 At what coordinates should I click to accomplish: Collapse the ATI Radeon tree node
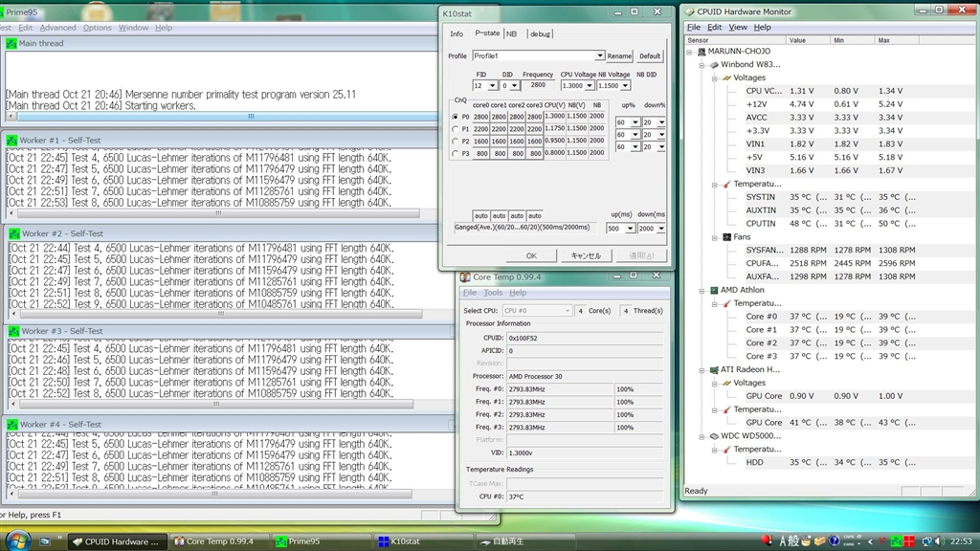click(x=702, y=370)
